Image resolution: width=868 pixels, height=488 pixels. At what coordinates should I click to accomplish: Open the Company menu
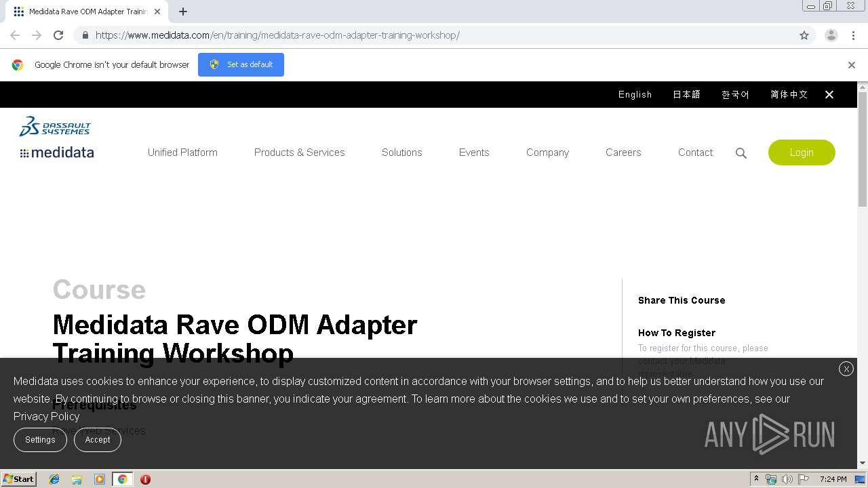pos(547,152)
